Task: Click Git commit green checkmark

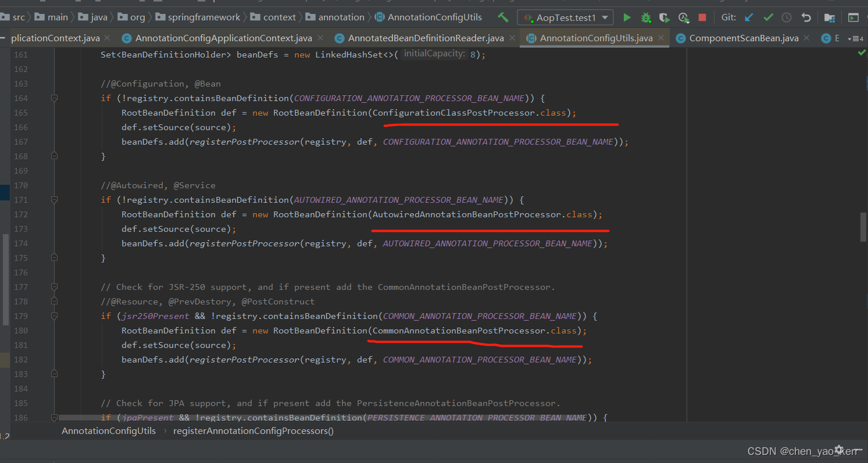Action: pos(769,17)
